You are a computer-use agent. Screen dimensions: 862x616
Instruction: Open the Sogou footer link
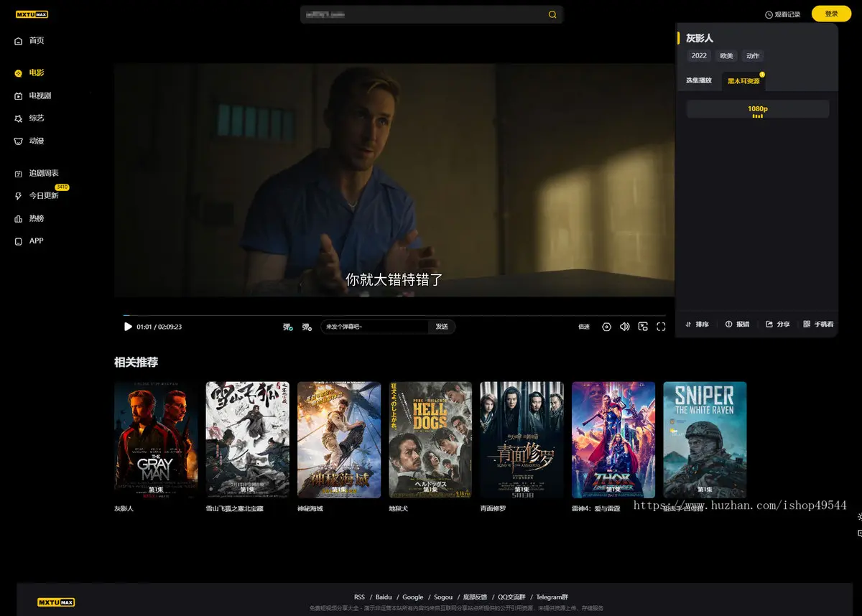coord(443,597)
